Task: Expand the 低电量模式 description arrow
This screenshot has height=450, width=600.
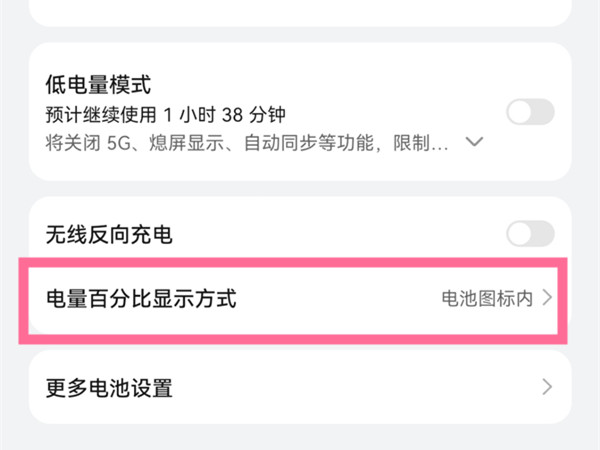Action: [476, 142]
